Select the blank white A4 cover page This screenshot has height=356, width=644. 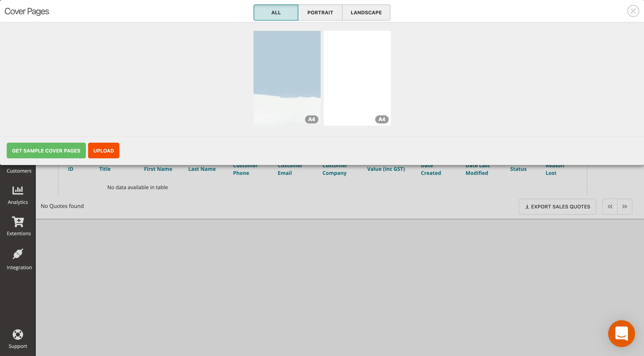357,78
